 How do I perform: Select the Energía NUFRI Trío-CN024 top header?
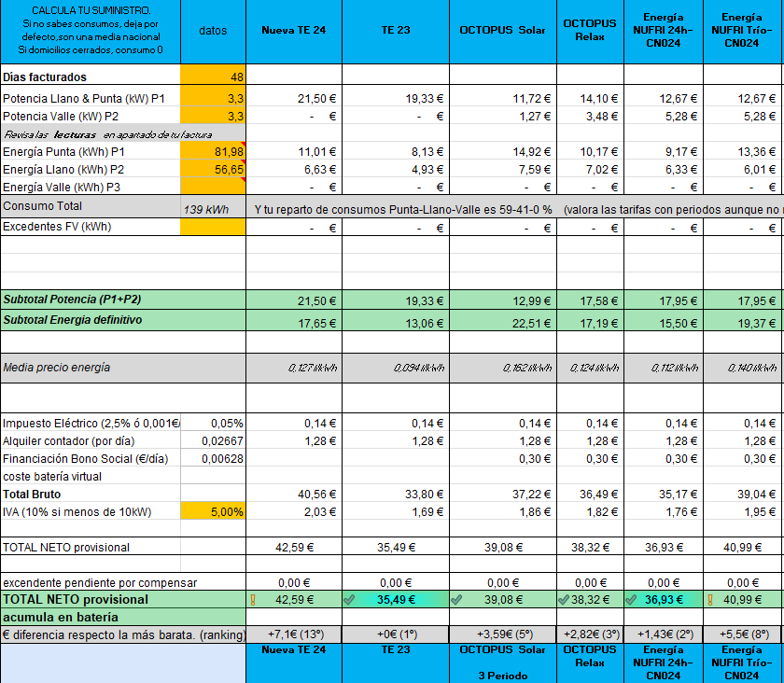(743, 32)
